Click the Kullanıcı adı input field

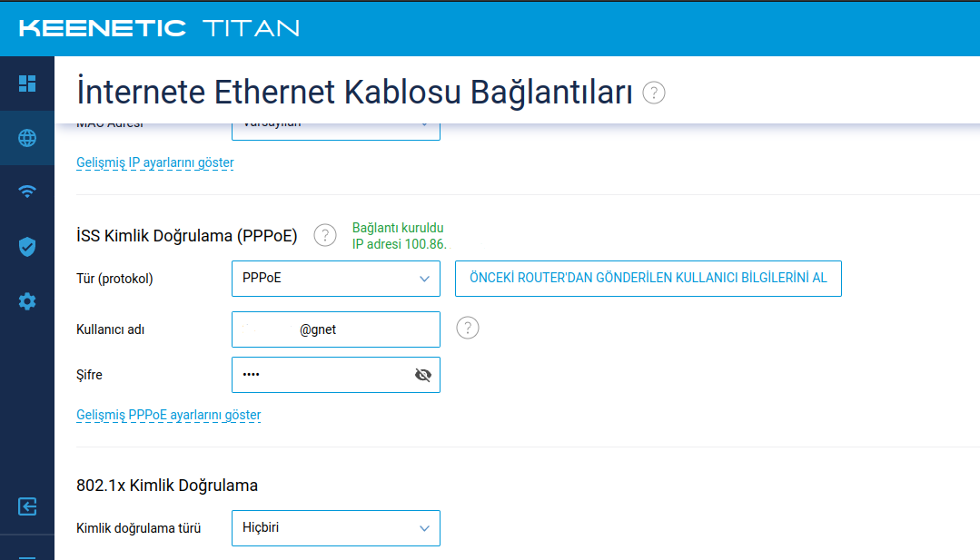[336, 329]
